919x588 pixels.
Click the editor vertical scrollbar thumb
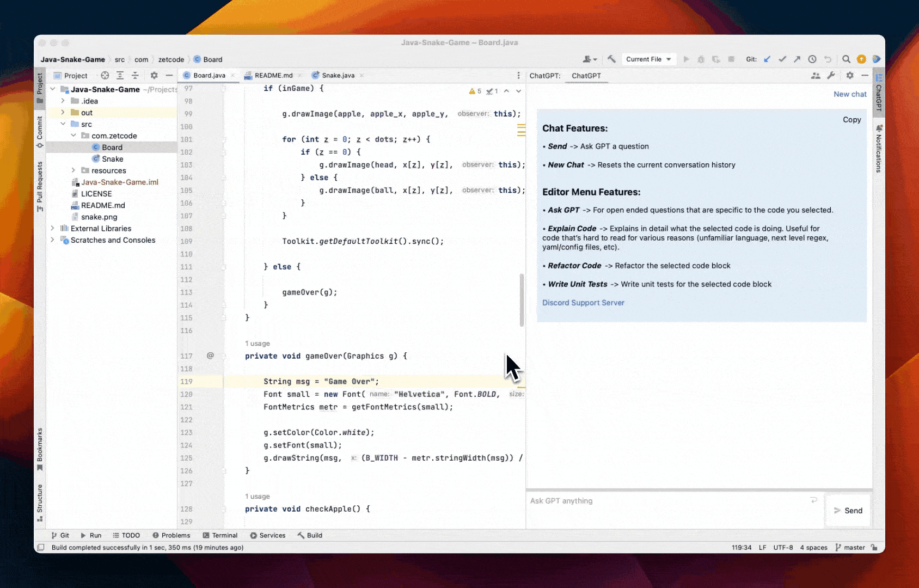pyautogui.click(x=522, y=299)
